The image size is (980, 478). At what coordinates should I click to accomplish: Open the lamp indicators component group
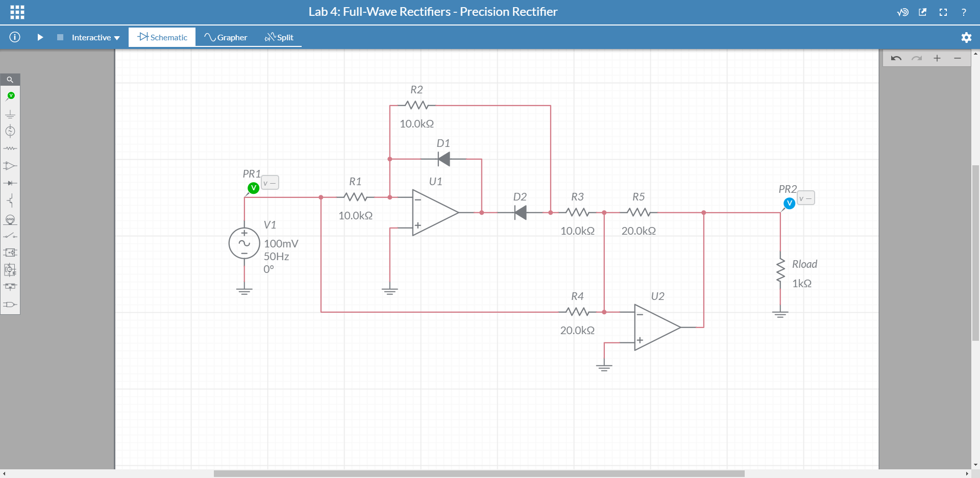10,219
